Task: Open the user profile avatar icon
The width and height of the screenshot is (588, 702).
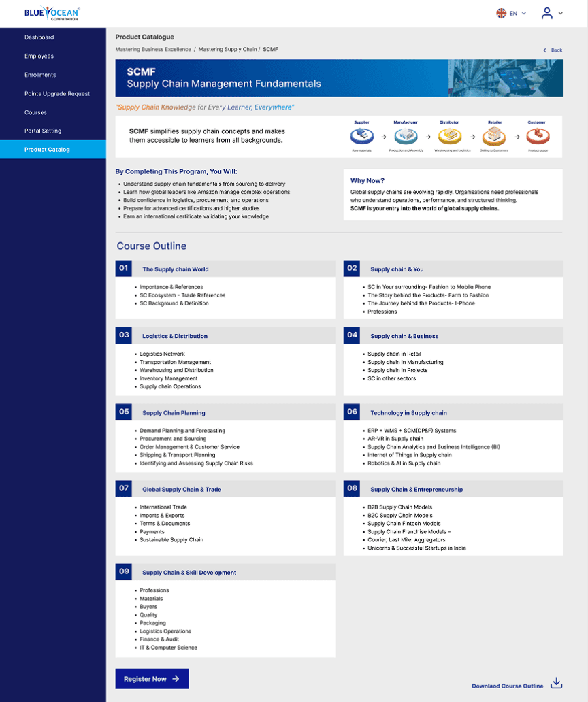Action: click(546, 13)
